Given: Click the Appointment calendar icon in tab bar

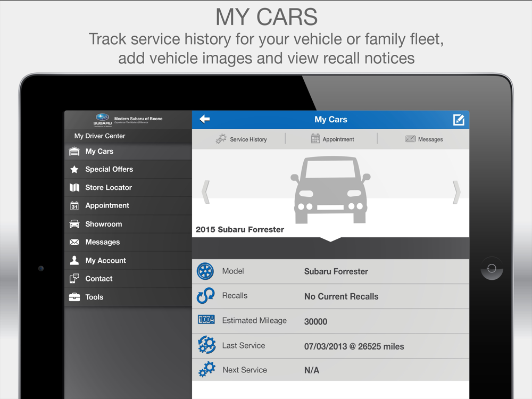Looking at the screenshot, I should pos(315,138).
